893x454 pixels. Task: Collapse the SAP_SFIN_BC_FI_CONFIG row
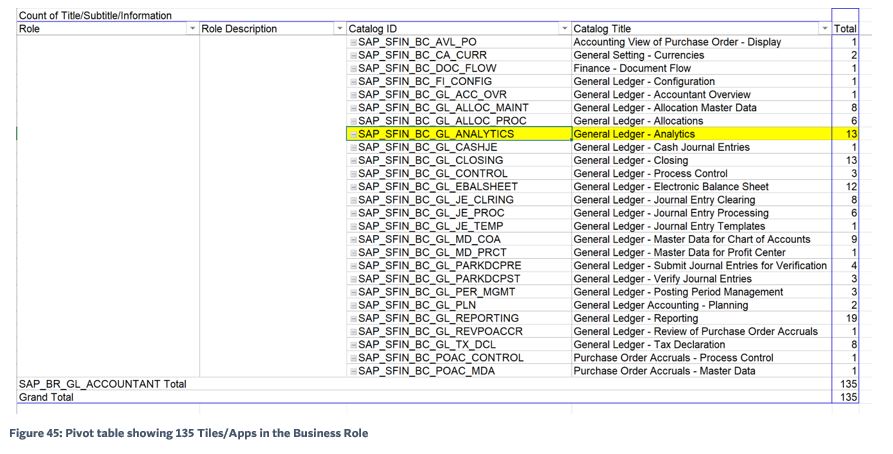click(x=353, y=81)
